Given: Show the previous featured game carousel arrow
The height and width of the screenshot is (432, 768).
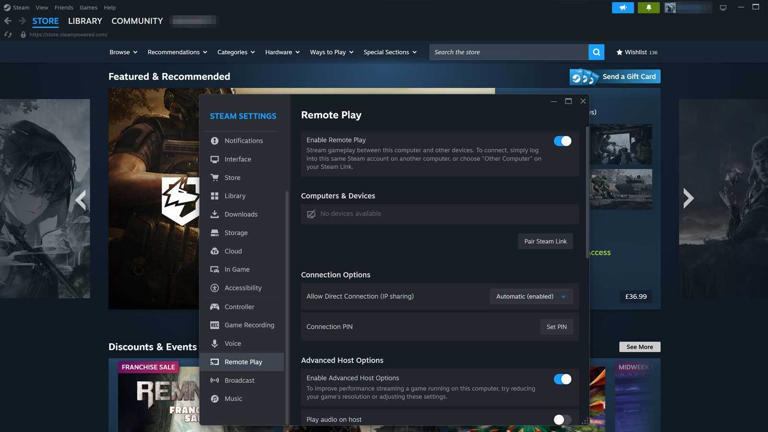Looking at the screenshot, I should [81, 200].
